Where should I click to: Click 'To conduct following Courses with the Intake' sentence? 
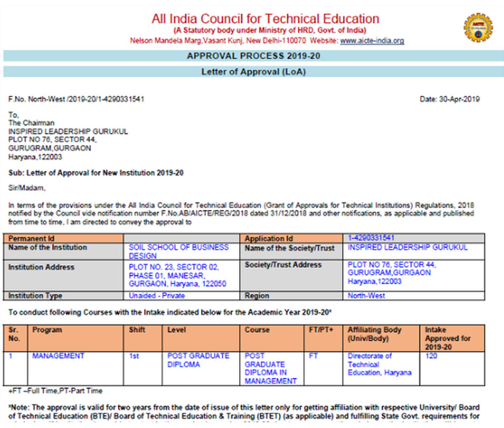[170, 313]
